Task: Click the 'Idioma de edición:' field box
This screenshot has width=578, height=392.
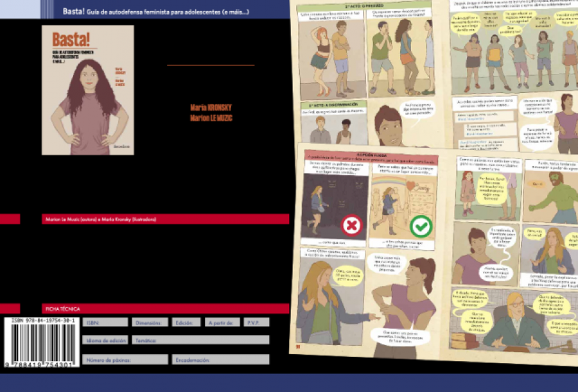Action: tap(105, 340)
